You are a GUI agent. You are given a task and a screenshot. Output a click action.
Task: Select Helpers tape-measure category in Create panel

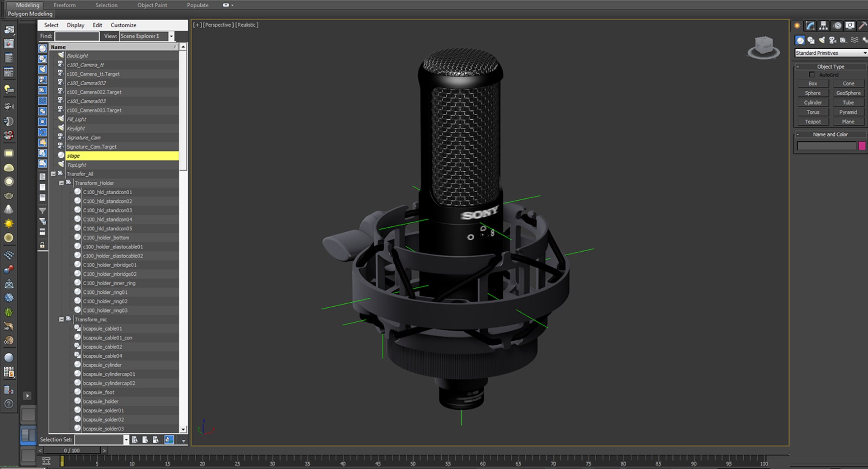pos(844,40)
